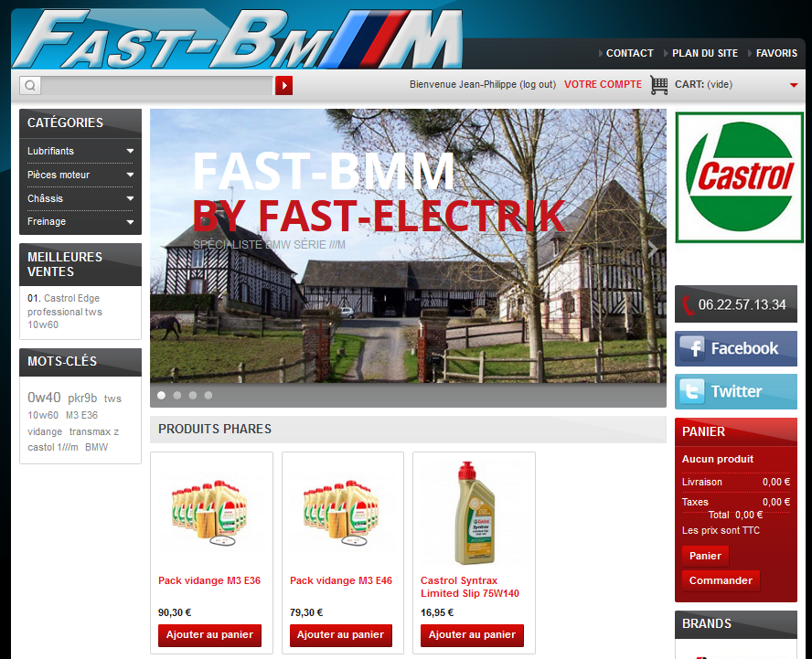Open Freinage category
This screenshot has height=659, width=812.
tap(47, 221)
